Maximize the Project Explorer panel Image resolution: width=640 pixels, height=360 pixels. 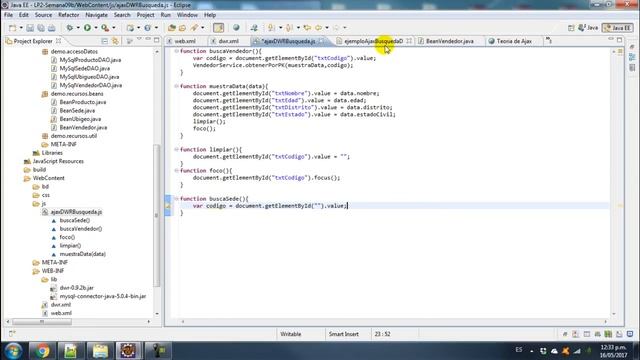(x=157, y=40)
